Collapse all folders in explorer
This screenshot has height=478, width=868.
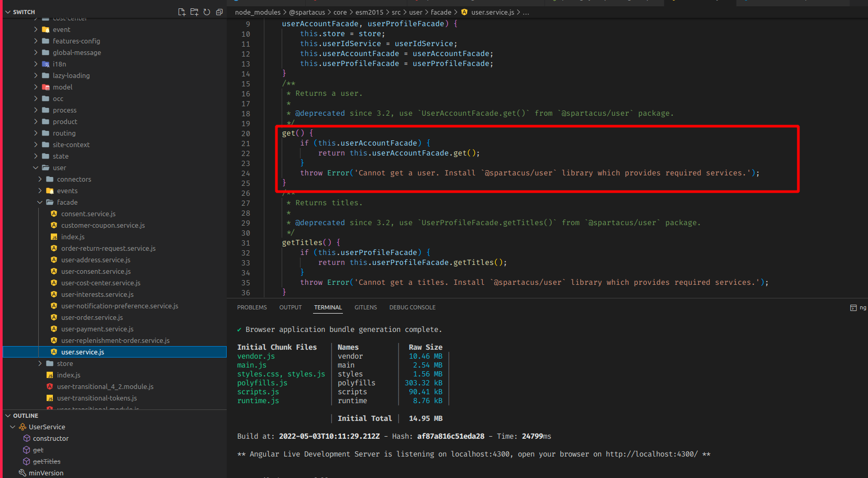tap(219, 12)
